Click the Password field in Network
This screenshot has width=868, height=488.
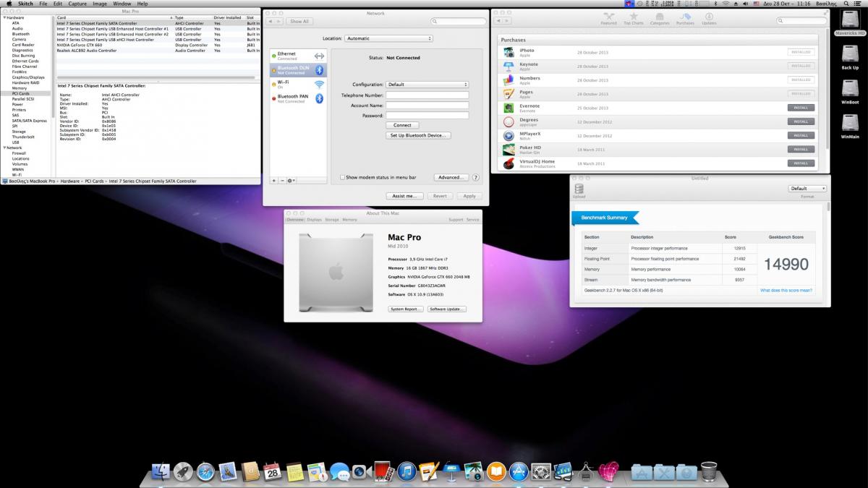pyautogui.click(x=427, y=115)
